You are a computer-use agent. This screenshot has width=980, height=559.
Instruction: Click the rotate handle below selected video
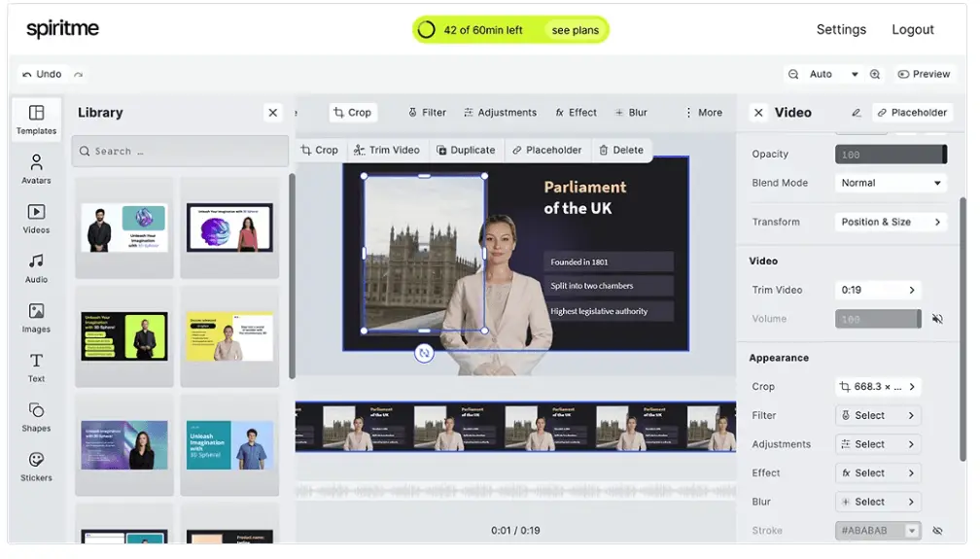pos(424,353)
